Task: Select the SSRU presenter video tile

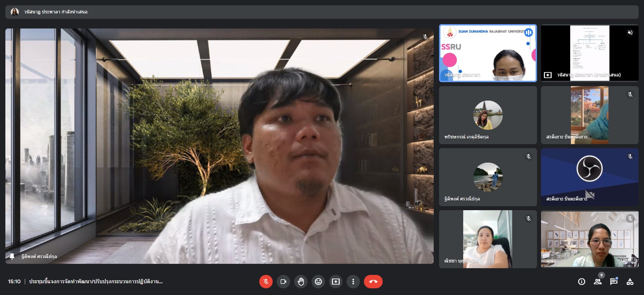Action: 488,53
